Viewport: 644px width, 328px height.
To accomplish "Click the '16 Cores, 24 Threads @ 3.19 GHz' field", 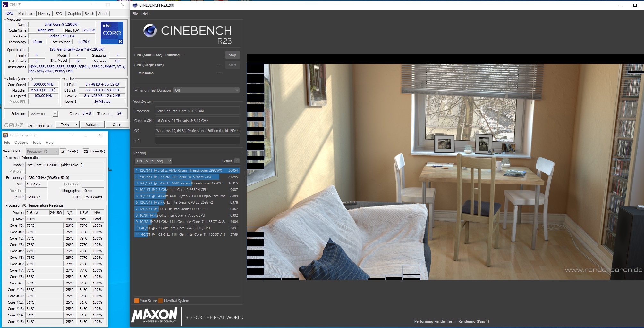I will coord(197,121).
